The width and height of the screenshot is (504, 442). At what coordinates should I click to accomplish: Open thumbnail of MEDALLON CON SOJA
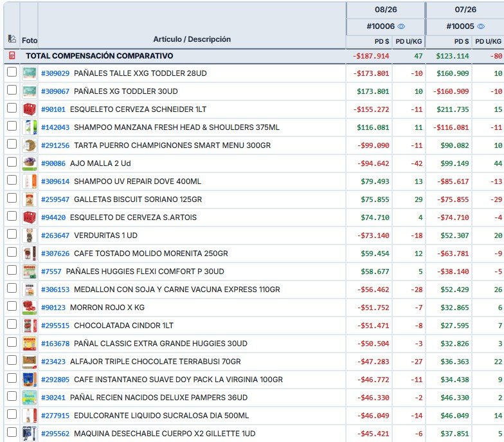point(30,290)
